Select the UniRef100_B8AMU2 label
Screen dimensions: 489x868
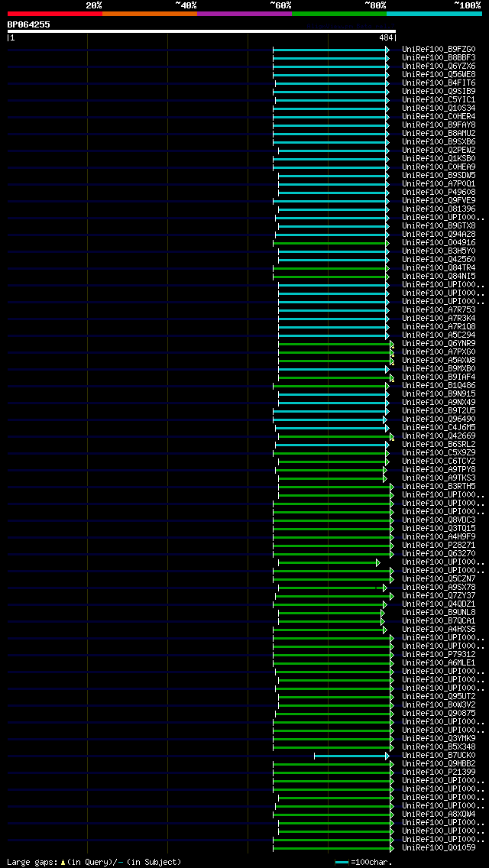coord(439,134)
